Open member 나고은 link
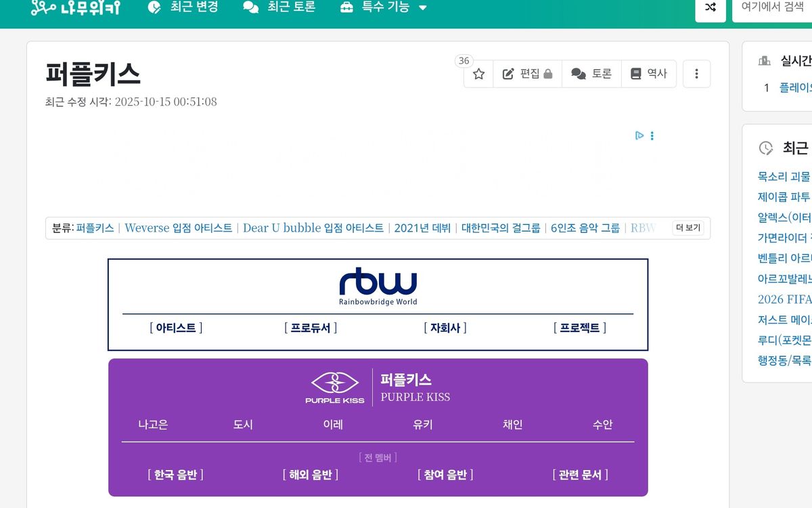 tap(153, 425)
